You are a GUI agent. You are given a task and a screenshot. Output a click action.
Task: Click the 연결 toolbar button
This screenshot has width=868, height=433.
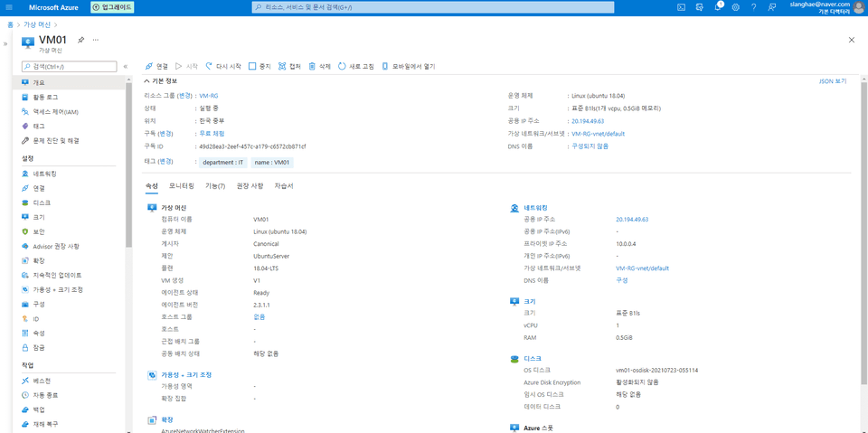tap(156, 66)
